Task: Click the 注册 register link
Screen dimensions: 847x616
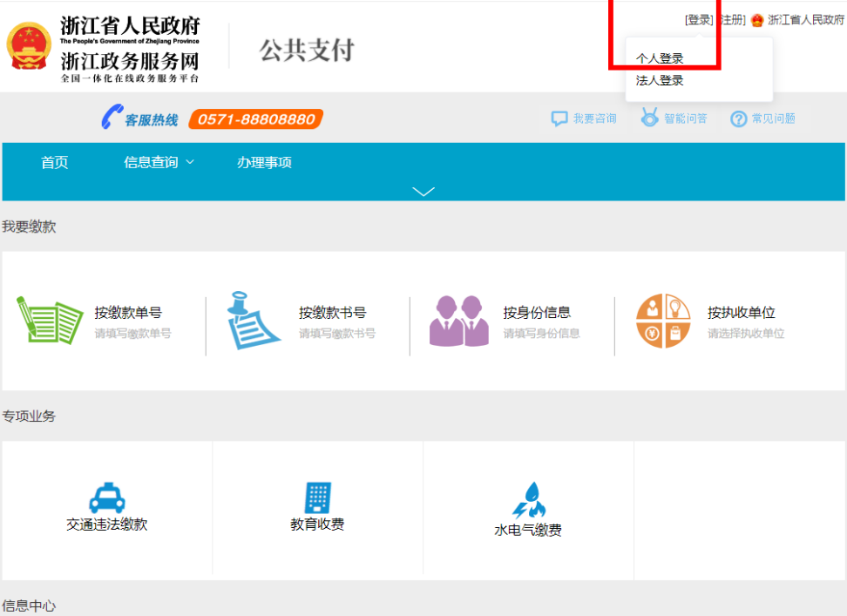Action: pyautogui.click(x=732, y=20)
